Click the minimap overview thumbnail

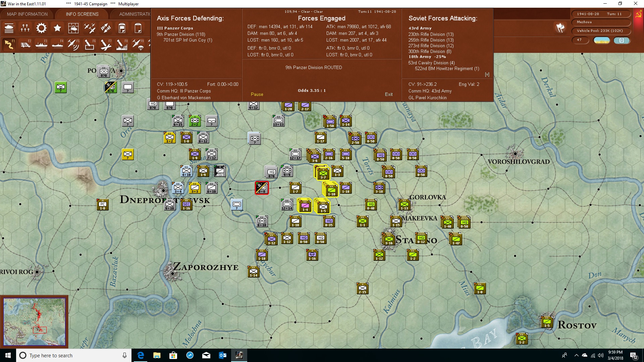click(34, 322)
